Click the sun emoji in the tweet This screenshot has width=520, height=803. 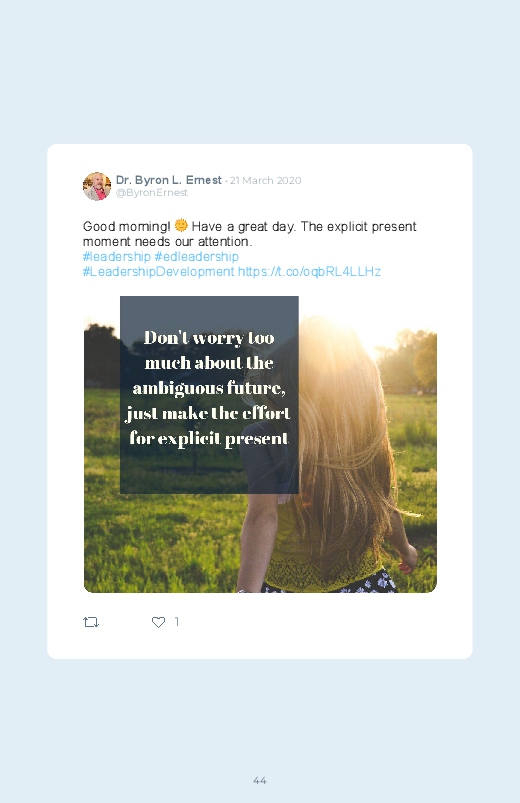click(x=181, y=225)
